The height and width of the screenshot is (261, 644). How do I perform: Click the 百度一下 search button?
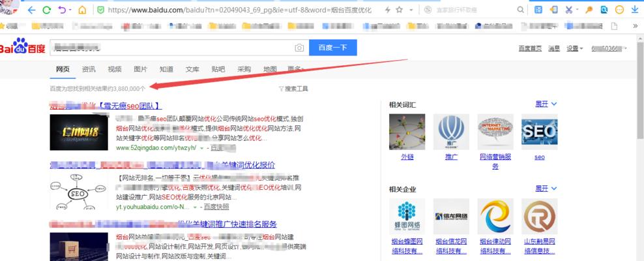click(333, 48)
